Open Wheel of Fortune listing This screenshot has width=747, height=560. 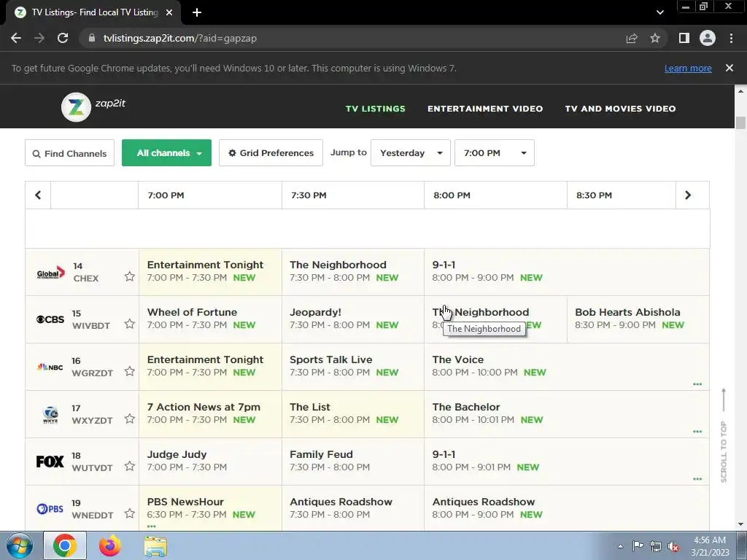tap(192, 312)
